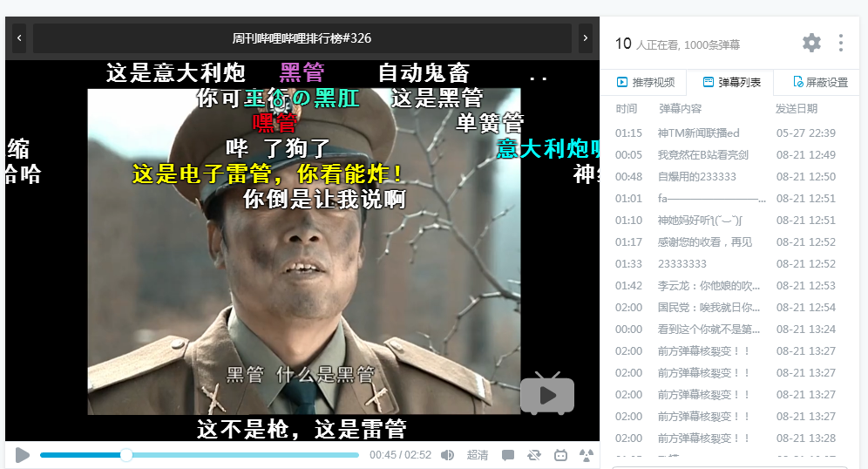Select danmaku row 我竟然在B站看亮剑
The image size is (868, 469).
725,155
